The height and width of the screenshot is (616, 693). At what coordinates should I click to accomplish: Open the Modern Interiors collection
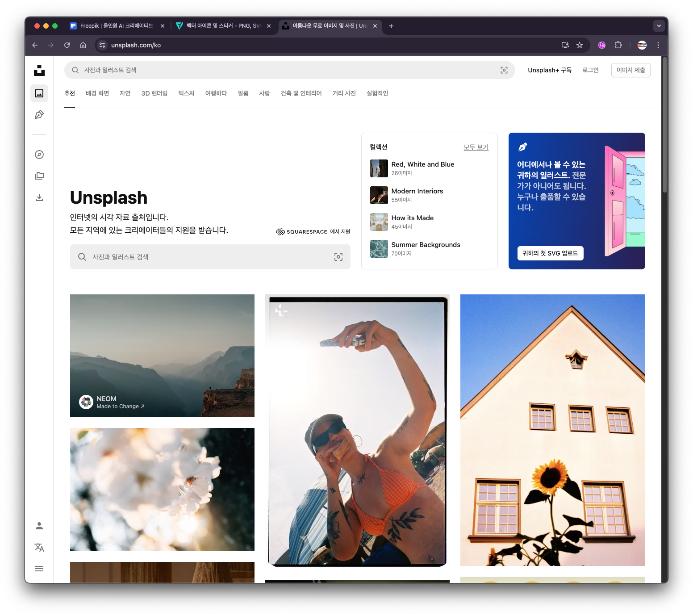tap(417, 191)
